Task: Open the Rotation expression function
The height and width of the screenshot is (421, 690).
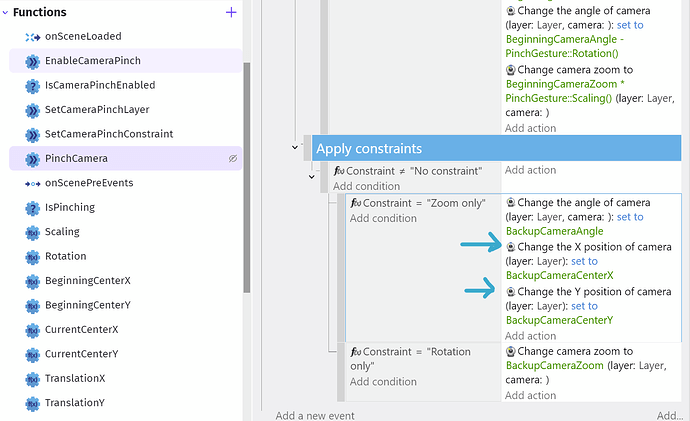Action: click(65, 256)
